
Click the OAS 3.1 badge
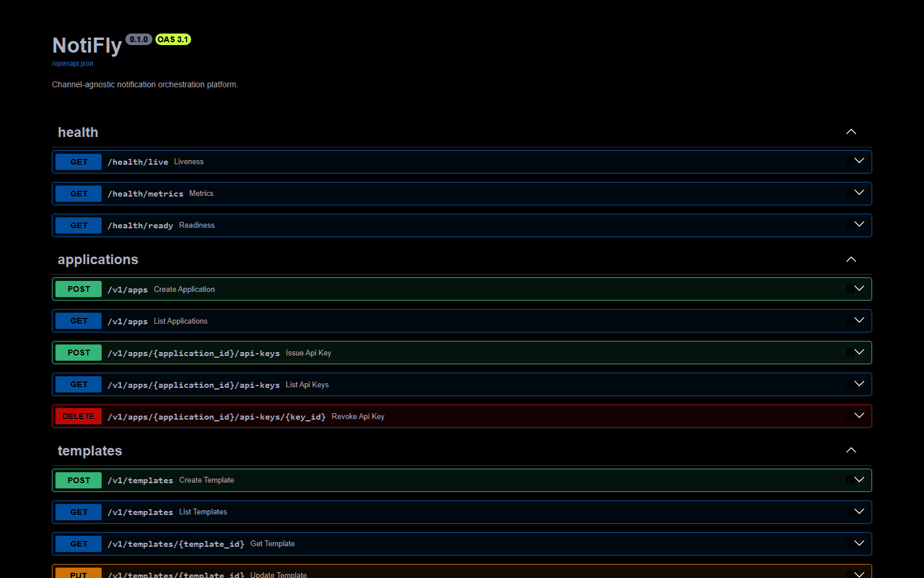point(173,39)
